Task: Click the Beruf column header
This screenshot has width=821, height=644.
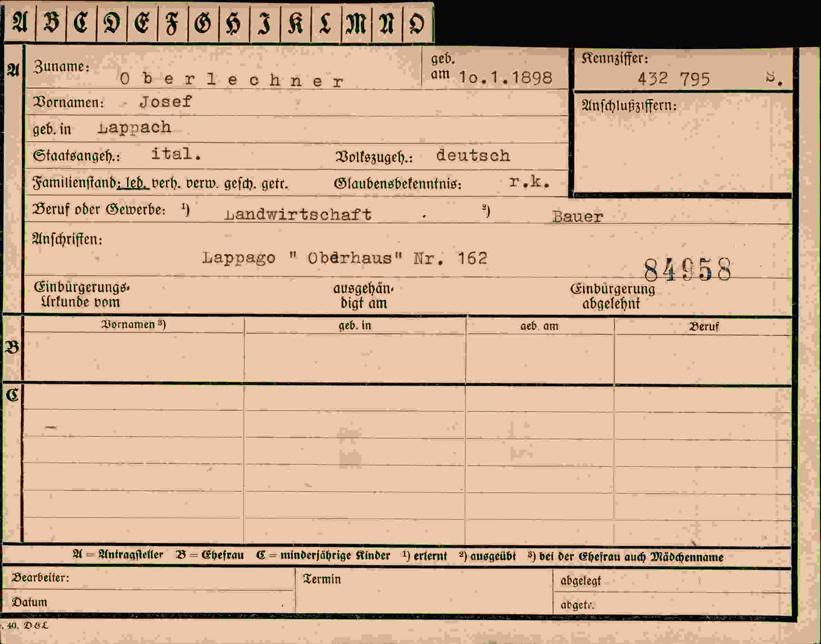Action: (x=704, y=326)
